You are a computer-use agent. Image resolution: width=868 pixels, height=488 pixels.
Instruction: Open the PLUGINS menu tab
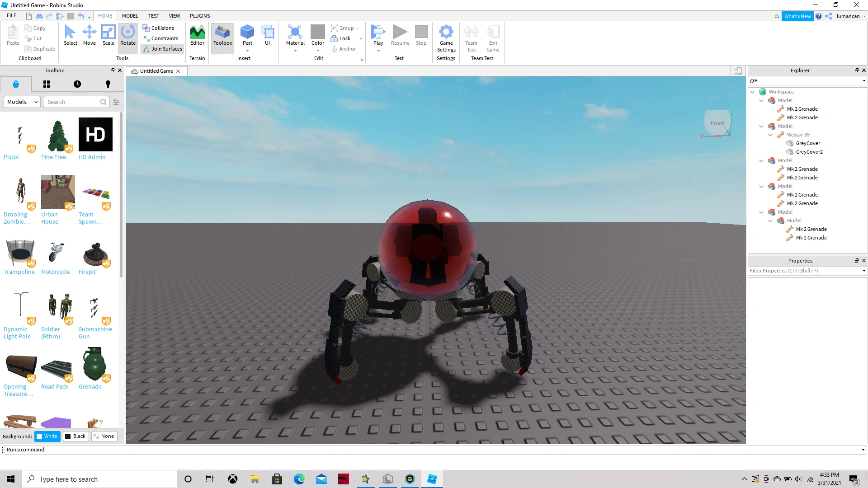[x=200, y=16]
